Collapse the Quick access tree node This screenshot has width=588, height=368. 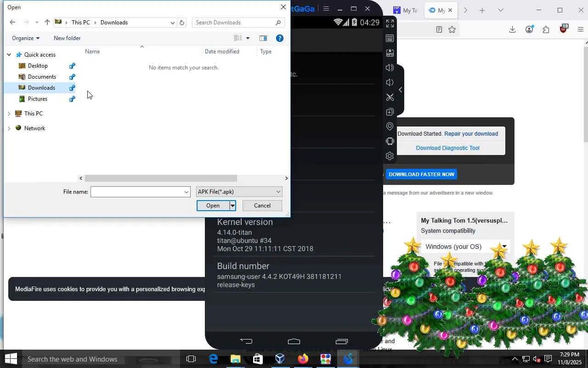click(9, 55)
